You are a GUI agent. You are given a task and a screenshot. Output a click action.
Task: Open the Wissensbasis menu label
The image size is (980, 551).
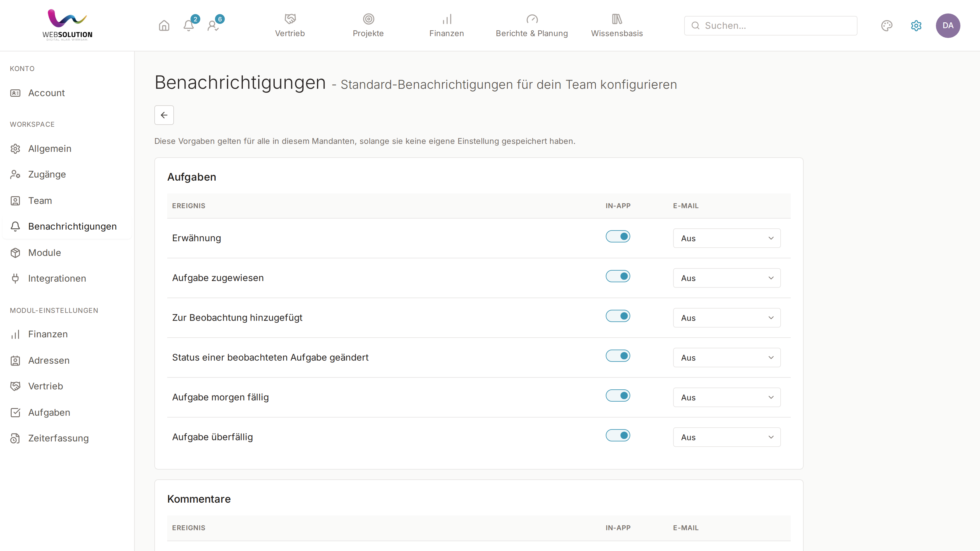coord(617,33)
